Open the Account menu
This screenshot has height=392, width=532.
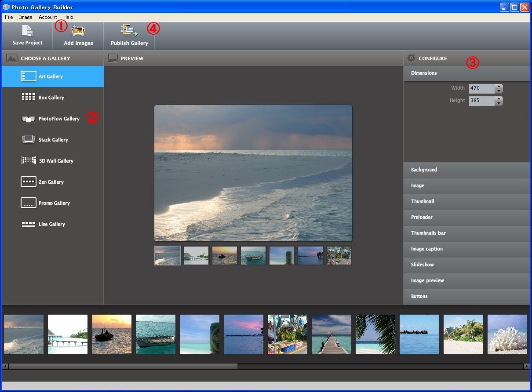47,17
